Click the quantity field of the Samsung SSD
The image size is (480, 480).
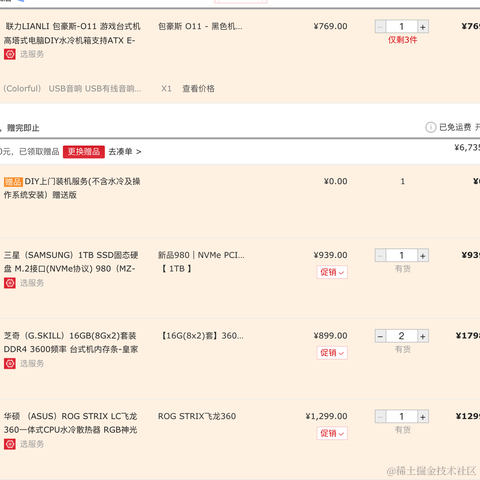click(x=402, y=256)
